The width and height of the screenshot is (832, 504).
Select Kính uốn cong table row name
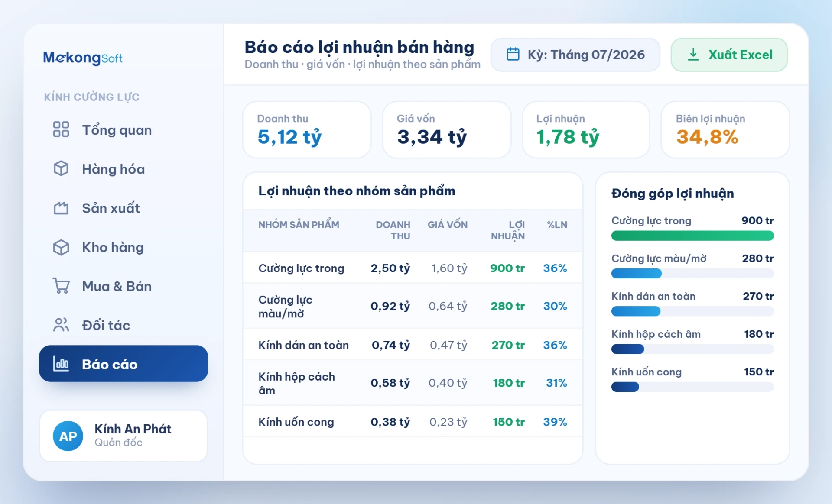coord(296,422)
